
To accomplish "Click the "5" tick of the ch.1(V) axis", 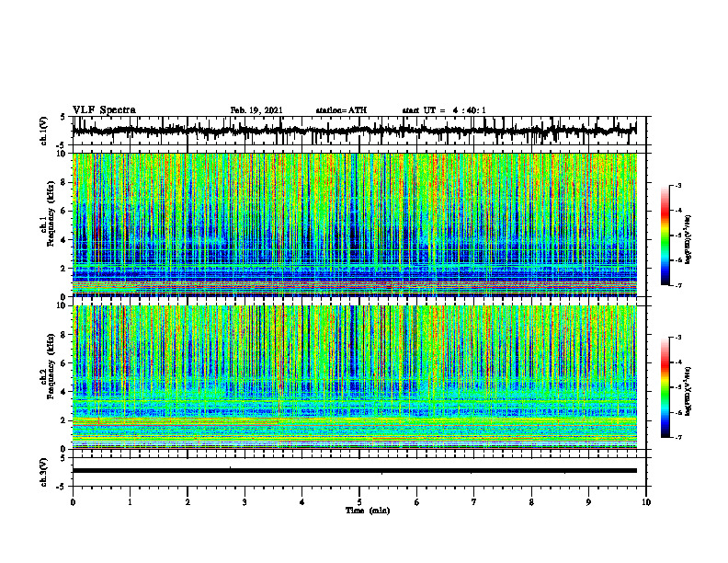I will 63,117.
